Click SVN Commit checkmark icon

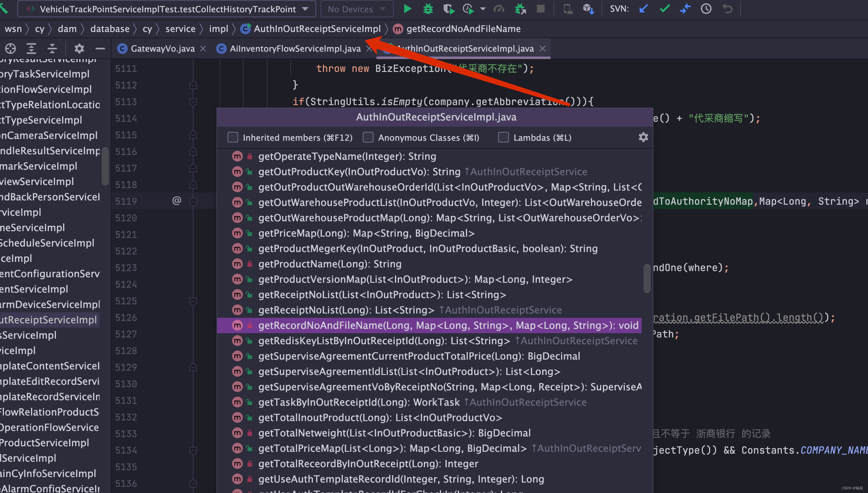tap(664, 9)
